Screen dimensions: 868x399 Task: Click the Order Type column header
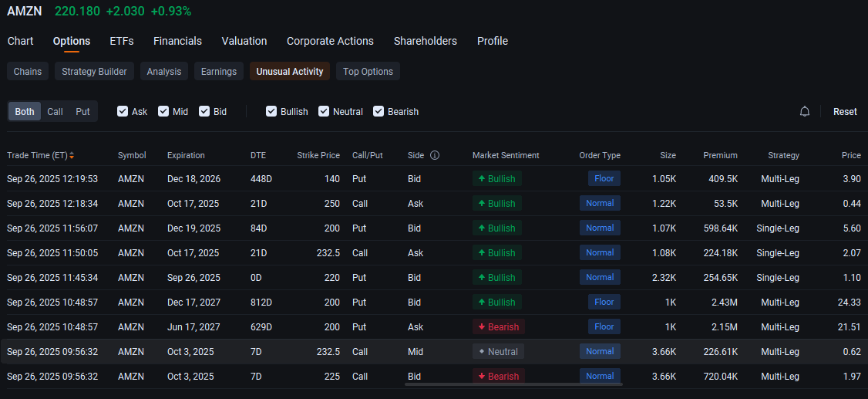(x=600, y=155)
